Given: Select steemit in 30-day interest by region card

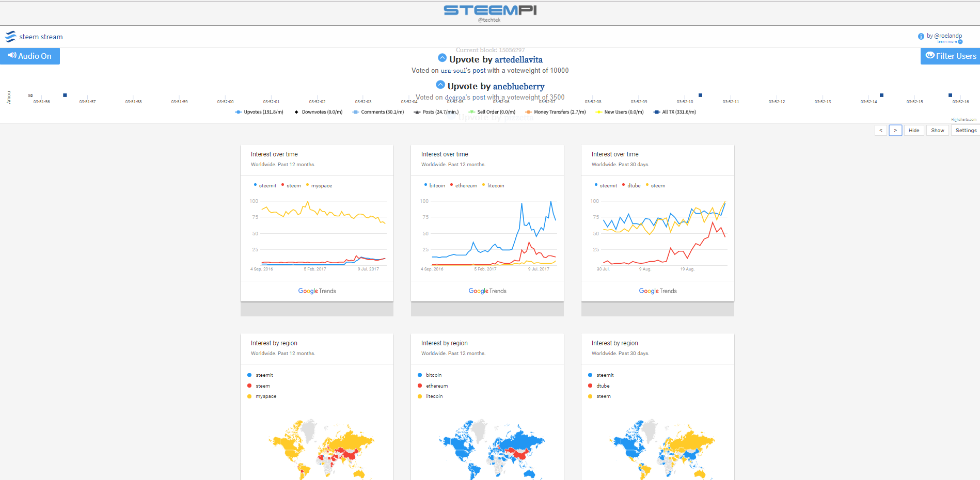Looking at the screenshot, I should point(601,375).
